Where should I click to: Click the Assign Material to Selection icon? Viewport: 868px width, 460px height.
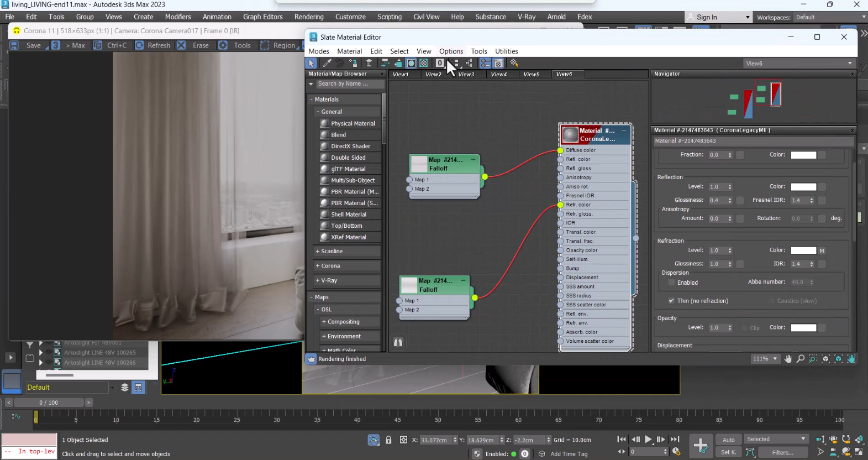click(x=353, y=63)
